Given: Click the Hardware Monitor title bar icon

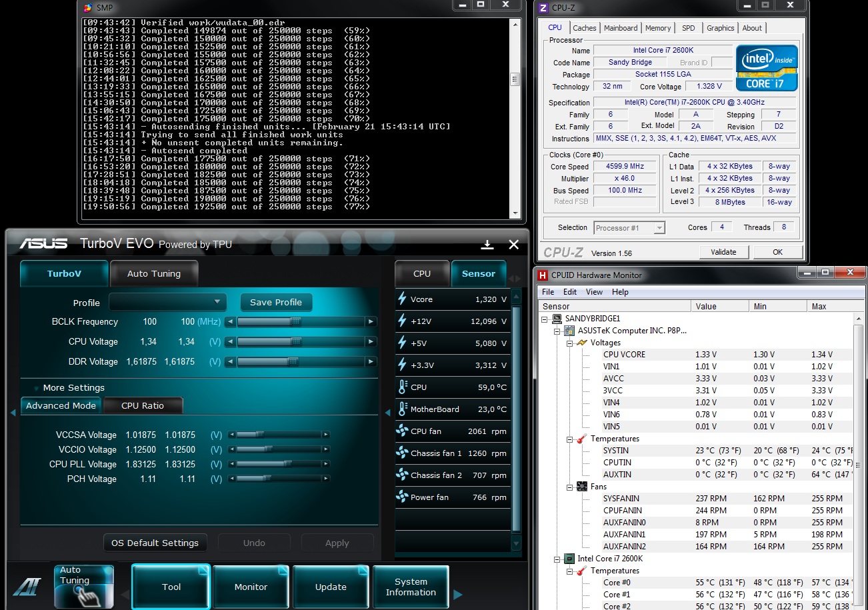Looking at the screenshot, I should (x=543, y=275).
